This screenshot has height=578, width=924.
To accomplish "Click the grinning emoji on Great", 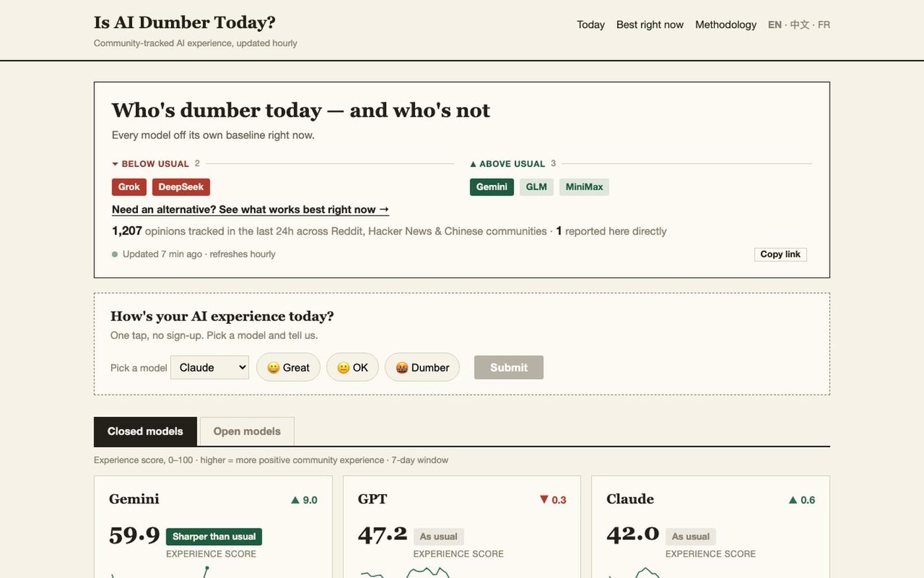I will click(273, 368).
